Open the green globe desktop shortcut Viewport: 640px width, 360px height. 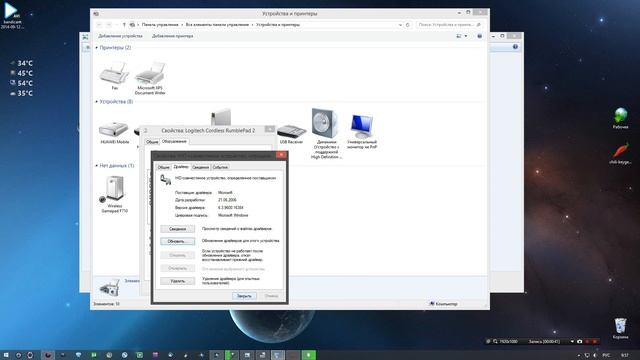pos(620,118)
